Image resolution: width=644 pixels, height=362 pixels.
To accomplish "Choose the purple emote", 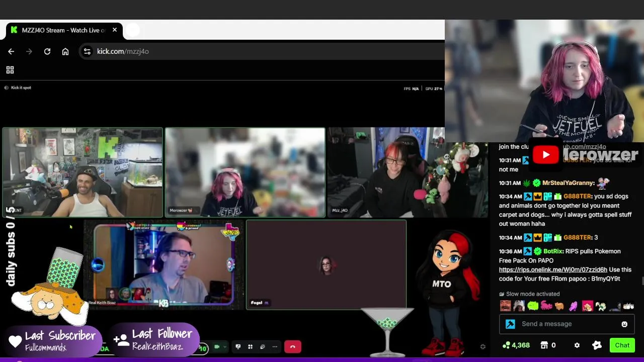I will point(574,306).
